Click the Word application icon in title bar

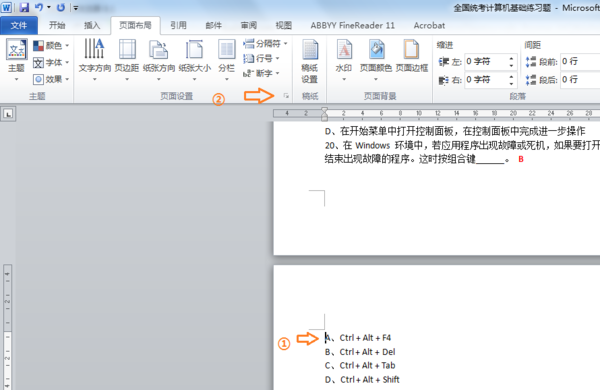click(x=7, y=7)
